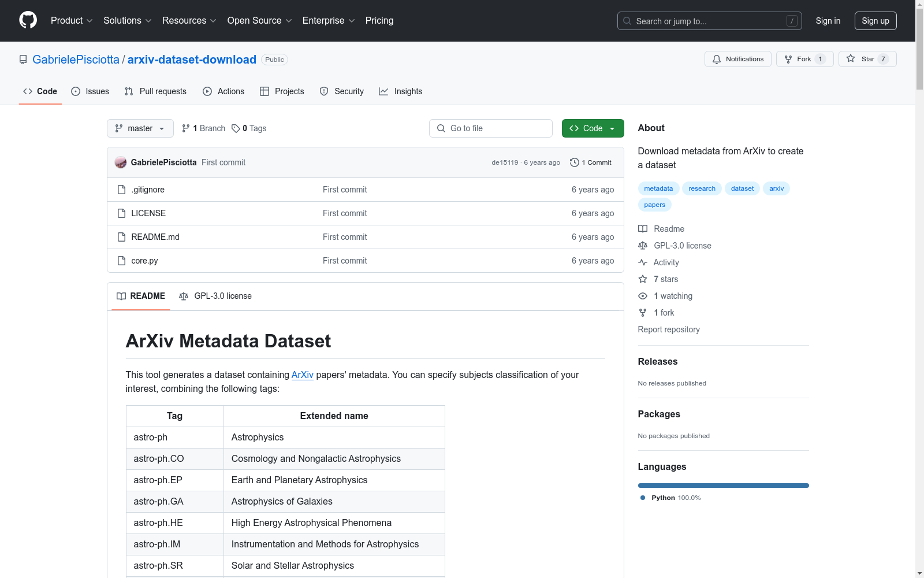Click the papers topic tag
The width and height of the screenshot is (924, 578).
654,205
